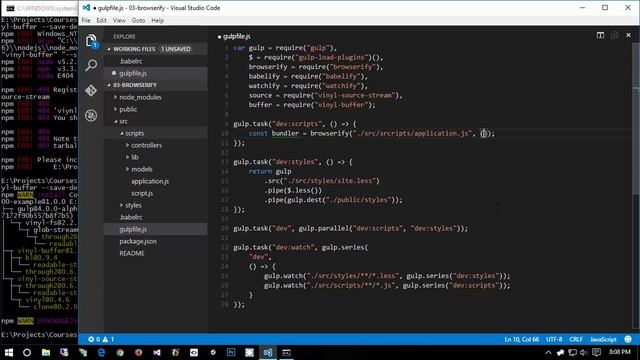640x360 pixels.
Task: Open the Debug view in the activity bar
Action: (91, 116)
